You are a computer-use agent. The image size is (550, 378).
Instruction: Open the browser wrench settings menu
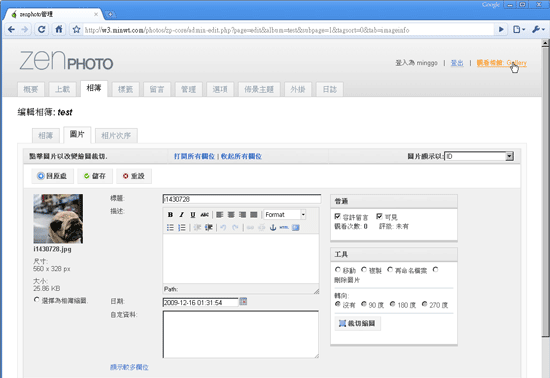coord(538,29)
